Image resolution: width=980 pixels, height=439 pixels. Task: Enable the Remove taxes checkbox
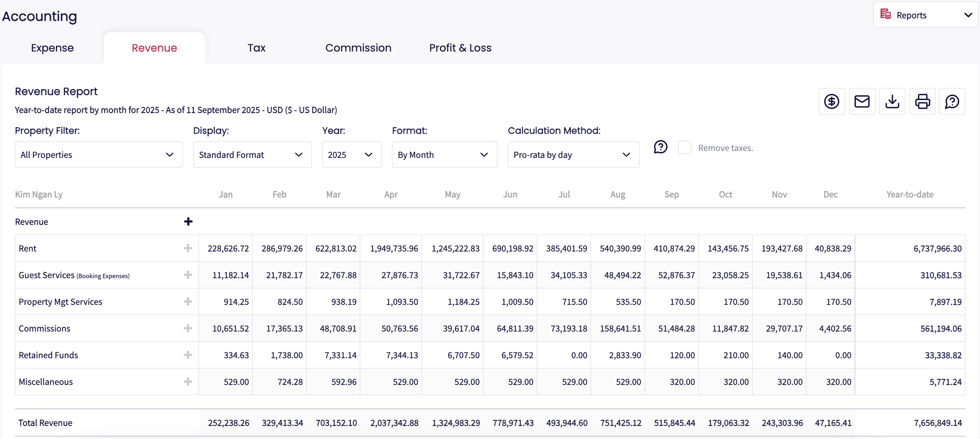click(685, 148)
